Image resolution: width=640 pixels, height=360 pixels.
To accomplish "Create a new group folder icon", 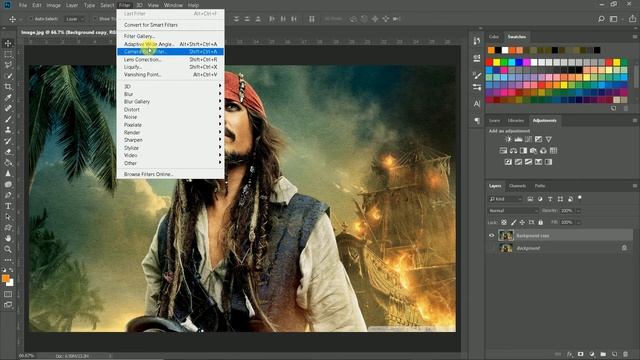I will pyautogui.click(x=603, y=354).
